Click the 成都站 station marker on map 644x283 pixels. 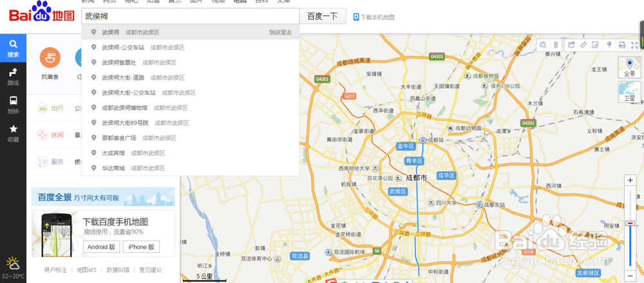pyautogui.click(x=422, y=140)
